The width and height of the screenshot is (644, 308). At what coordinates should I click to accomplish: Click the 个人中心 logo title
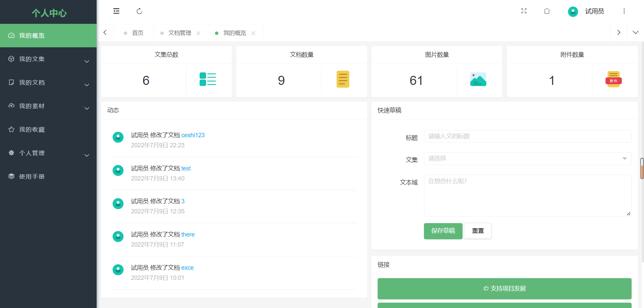(49, 13)
